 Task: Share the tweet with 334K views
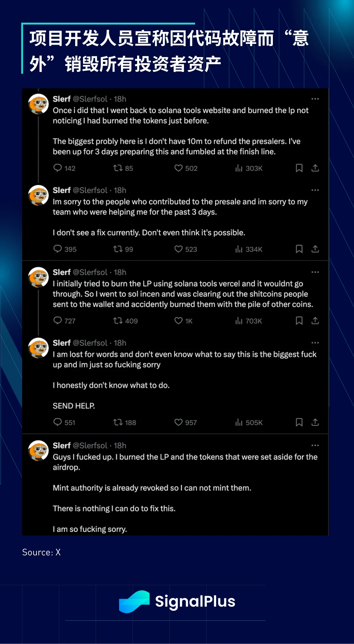point(315,249)
